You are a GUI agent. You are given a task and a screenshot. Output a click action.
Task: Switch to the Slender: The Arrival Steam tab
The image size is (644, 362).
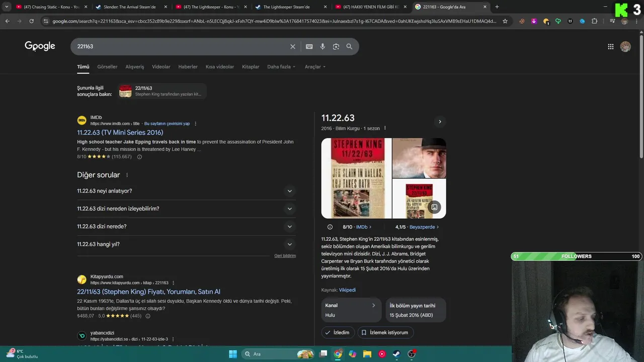point(130,7)
